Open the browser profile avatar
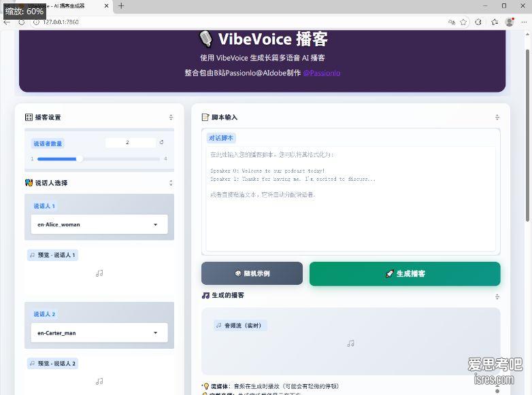This screenshot has height=395, width=532. (x=510, y=22)
